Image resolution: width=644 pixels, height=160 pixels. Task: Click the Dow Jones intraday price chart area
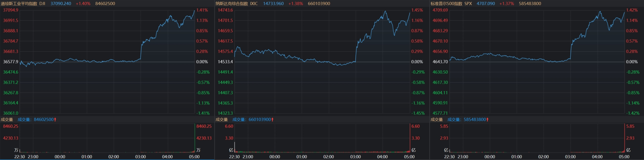point(107,62)
